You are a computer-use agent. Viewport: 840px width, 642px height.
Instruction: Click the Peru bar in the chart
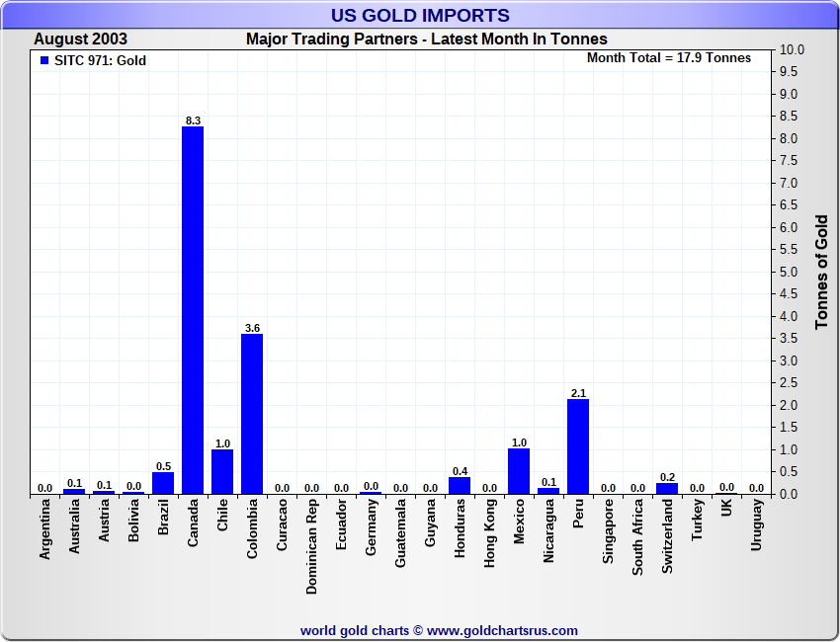[578, 446]
